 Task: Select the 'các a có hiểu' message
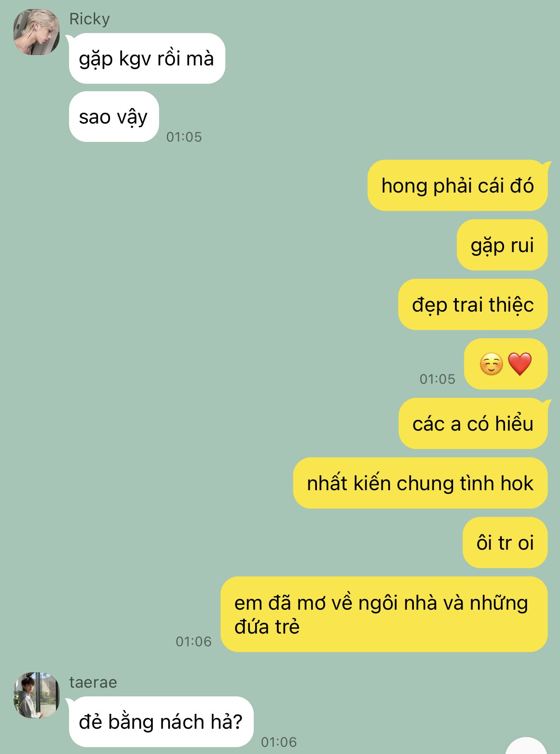coord(473,423)
